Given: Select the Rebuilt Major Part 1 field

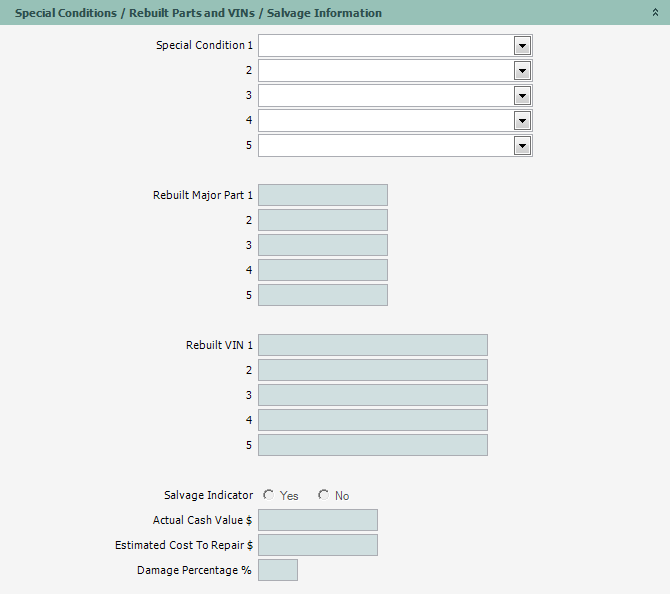Looking at the screenshot, I should pos(323,195).
